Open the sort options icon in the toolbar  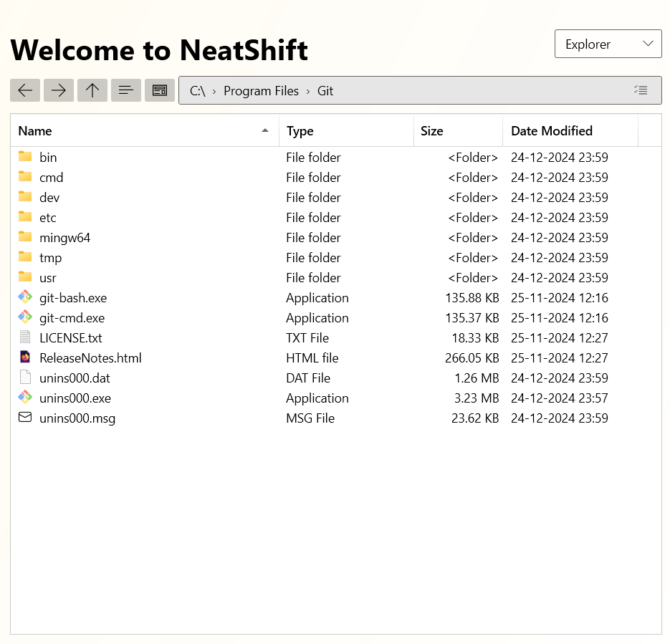[126, 90]
